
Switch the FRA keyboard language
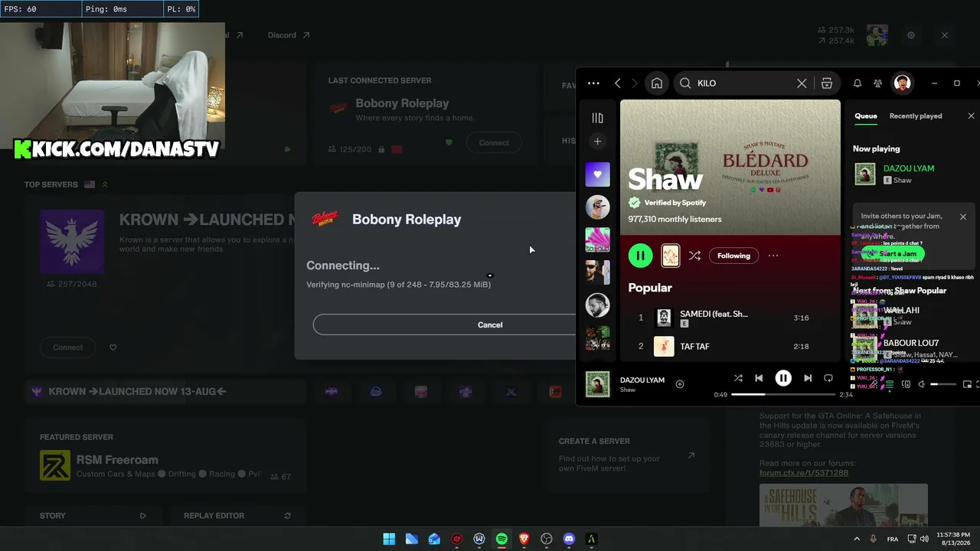coord(893,539)
